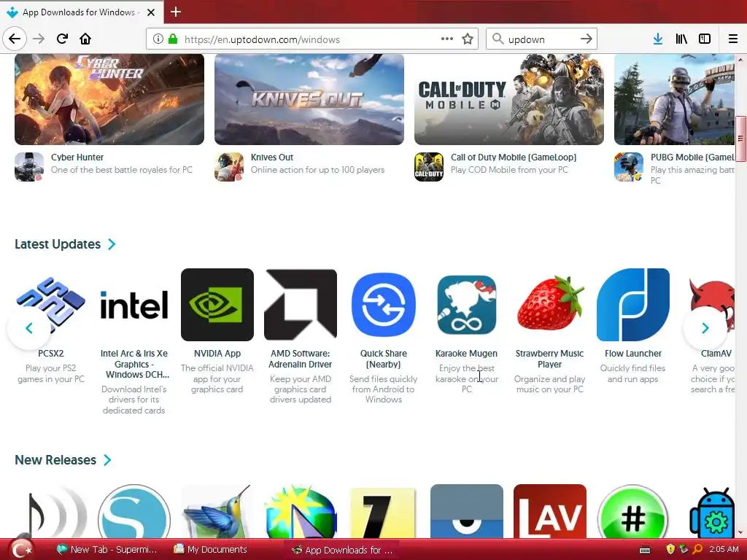Go back to the previous page
Screen dimensions: 747x560
(15, 39)
